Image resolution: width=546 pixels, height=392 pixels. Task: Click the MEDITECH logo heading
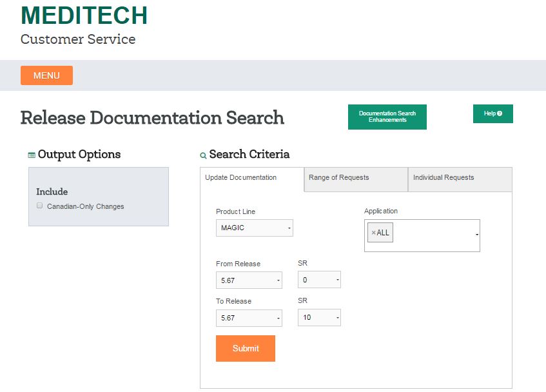tap(84, 15)
